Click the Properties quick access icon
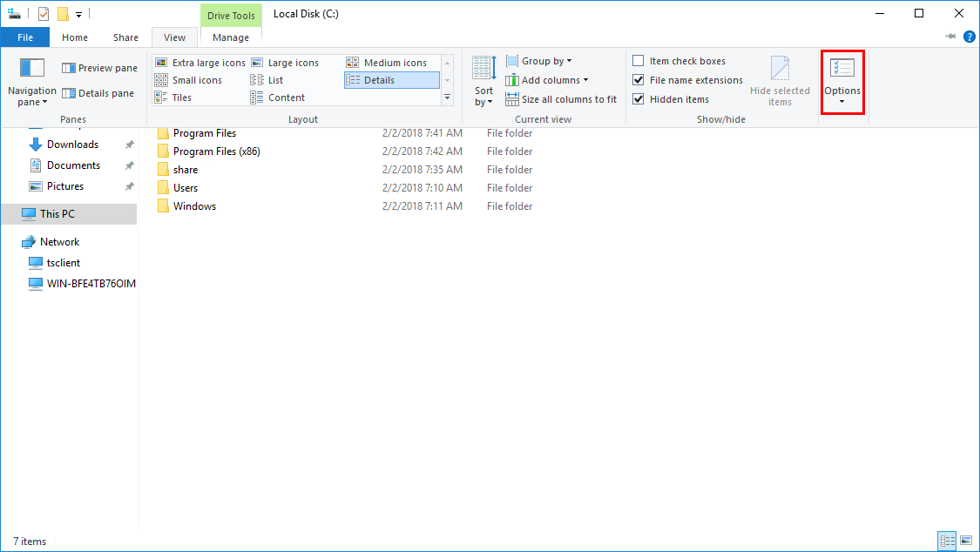Image resolution: width=980 pixels, height=552 pixels. pos(44,14)
